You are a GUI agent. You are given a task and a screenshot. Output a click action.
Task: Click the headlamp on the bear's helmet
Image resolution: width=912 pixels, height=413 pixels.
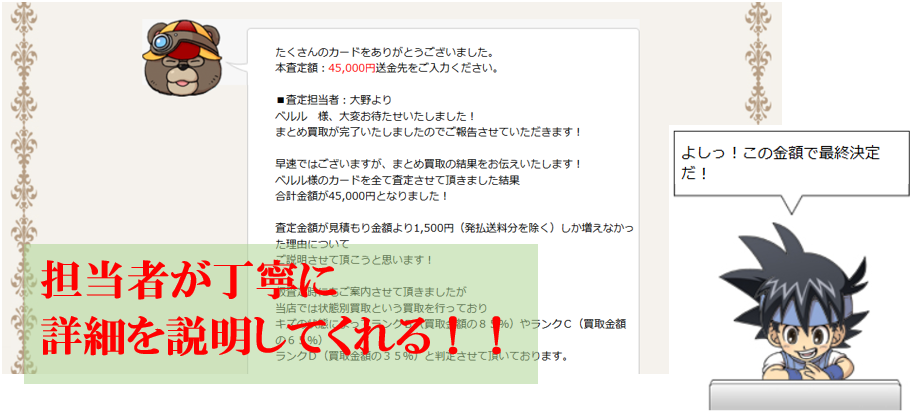(x=160, y=42)
